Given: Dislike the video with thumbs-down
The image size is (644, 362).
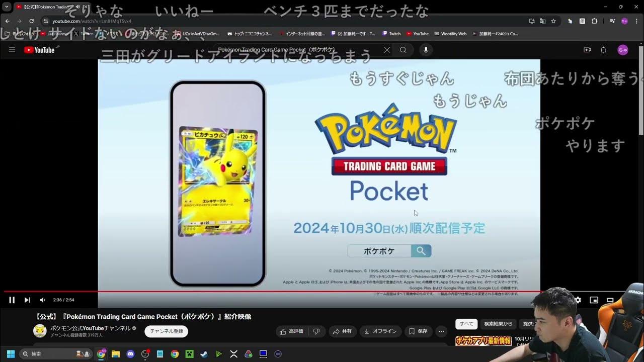Looking at the screenshot, I should coord(316,331).
